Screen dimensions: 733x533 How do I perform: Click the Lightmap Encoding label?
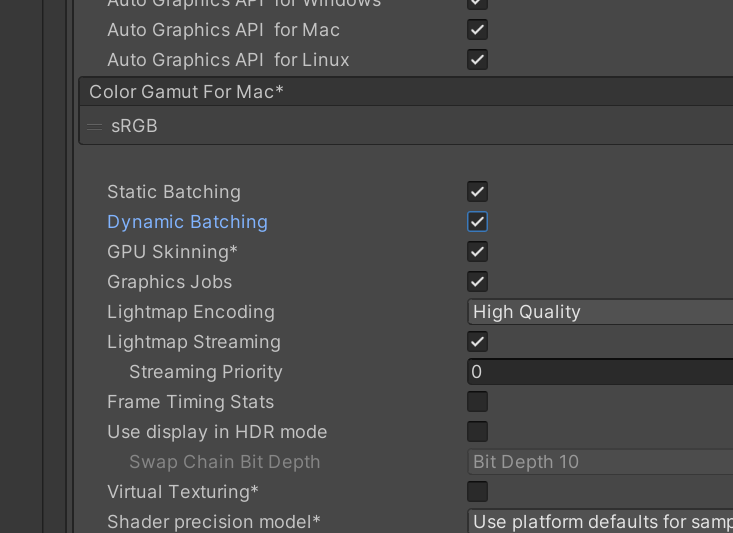click(190, 312)
